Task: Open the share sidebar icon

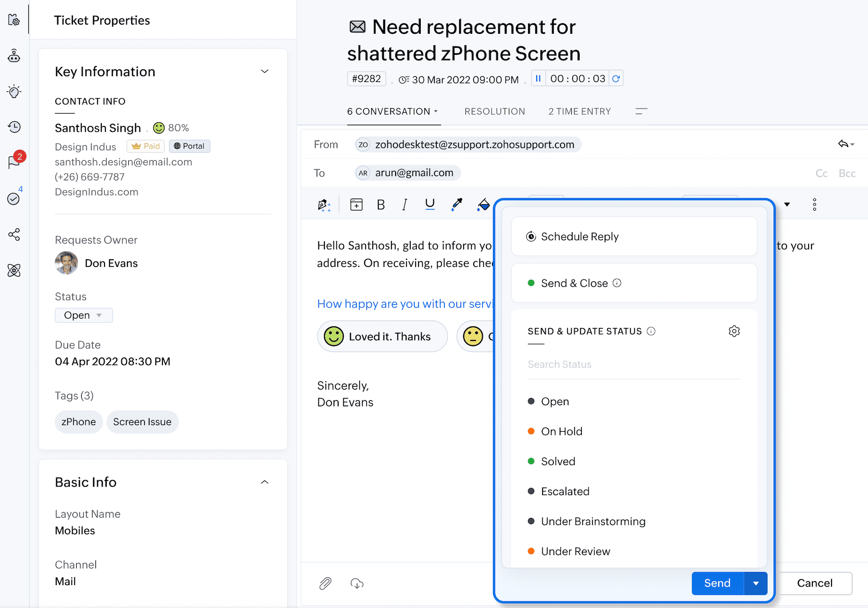Action: pyautogui.click(x=14, y=235)
